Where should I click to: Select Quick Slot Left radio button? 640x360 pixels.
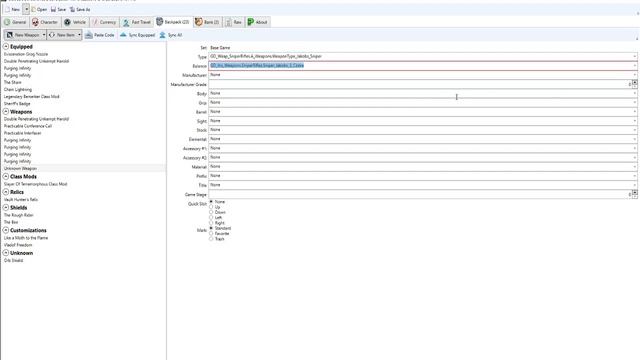211,218
